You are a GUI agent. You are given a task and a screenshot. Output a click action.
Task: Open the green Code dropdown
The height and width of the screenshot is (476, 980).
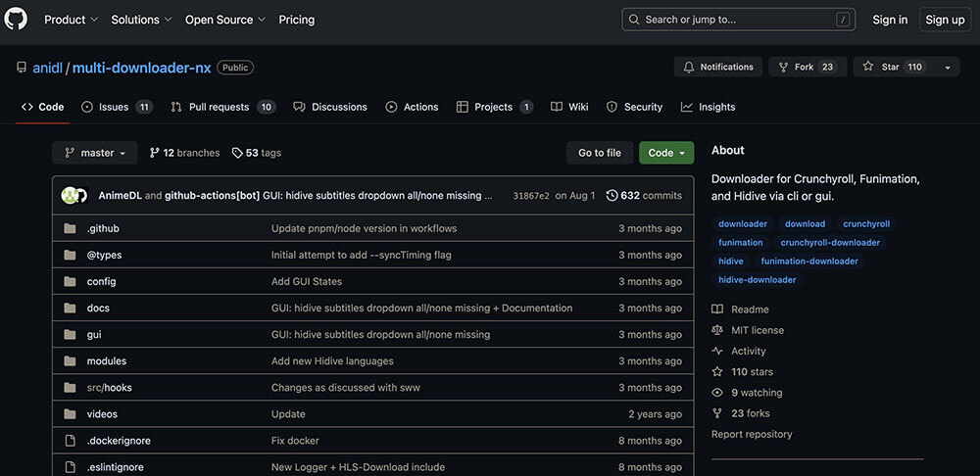[666, 153]
